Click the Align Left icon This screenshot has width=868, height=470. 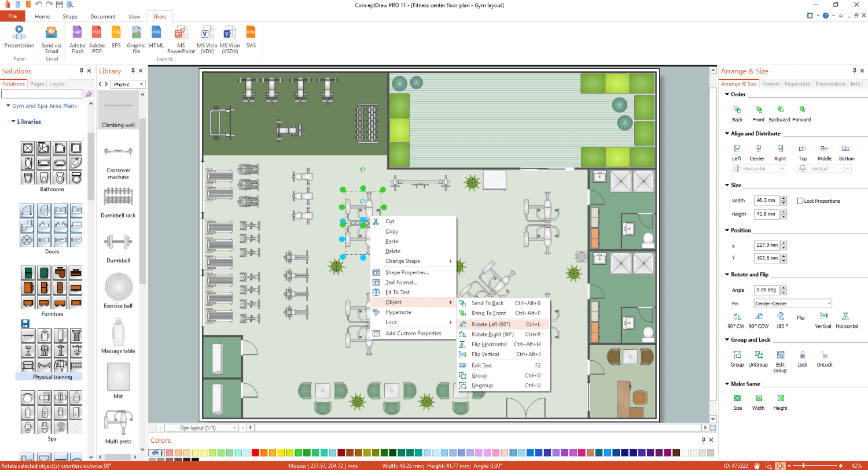[x=737, y=149]
